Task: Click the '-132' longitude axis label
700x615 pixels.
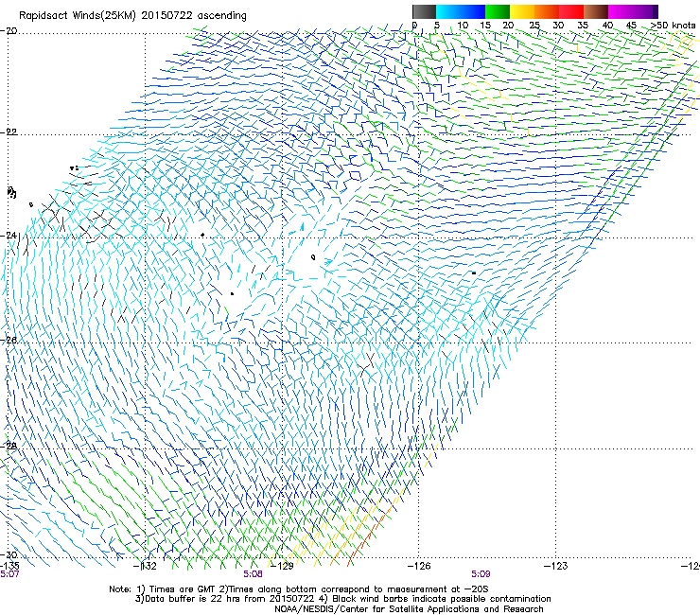Action: [145, 567]
